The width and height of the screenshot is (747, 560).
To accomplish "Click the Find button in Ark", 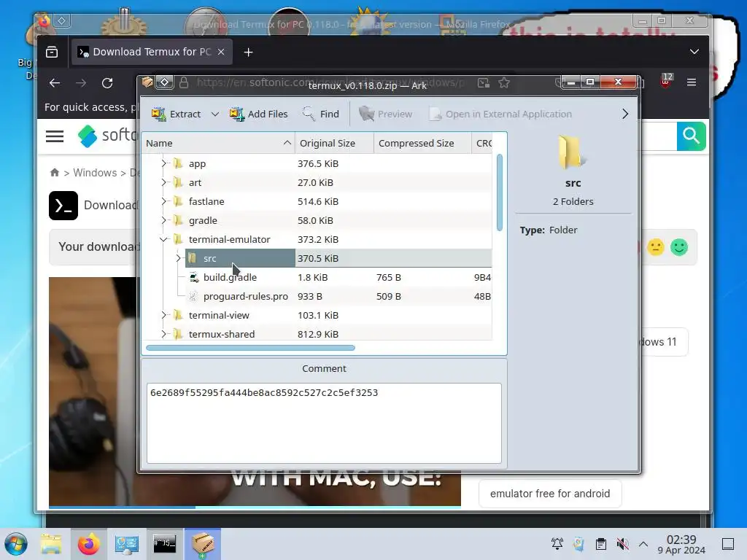I will pos(321,114).
